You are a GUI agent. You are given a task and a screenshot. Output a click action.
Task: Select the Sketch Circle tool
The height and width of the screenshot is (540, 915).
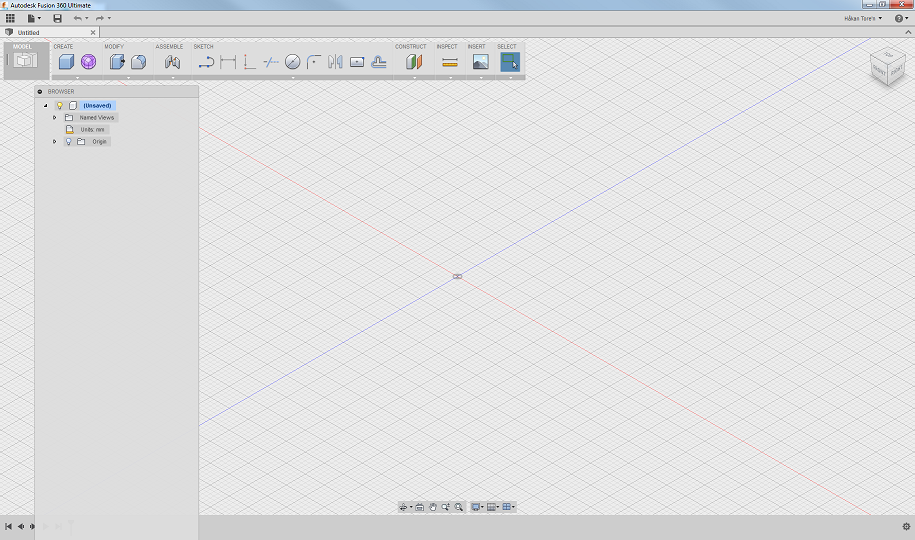292,62
